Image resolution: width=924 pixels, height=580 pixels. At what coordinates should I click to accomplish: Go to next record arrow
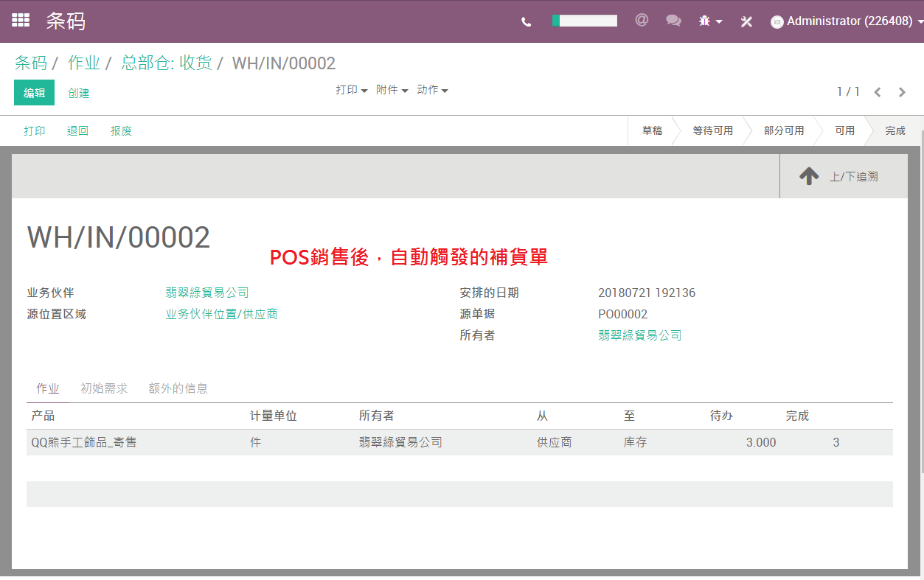pos(902,92)
